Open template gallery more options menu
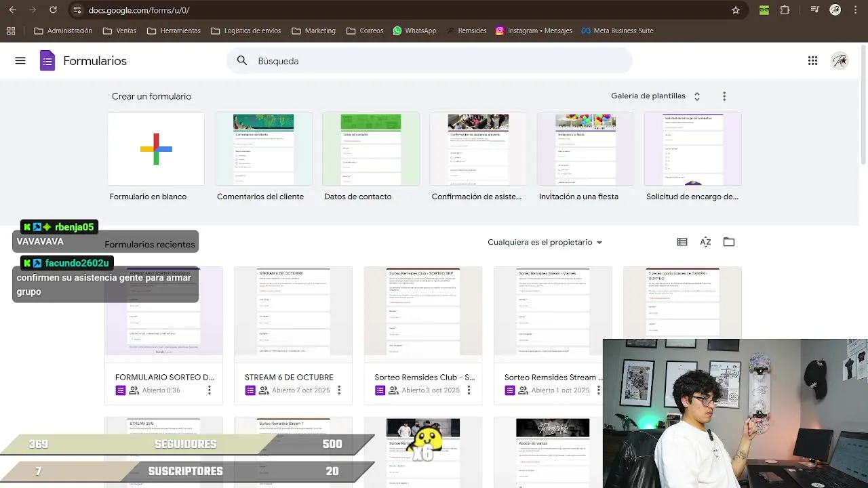 click(724, 96)
